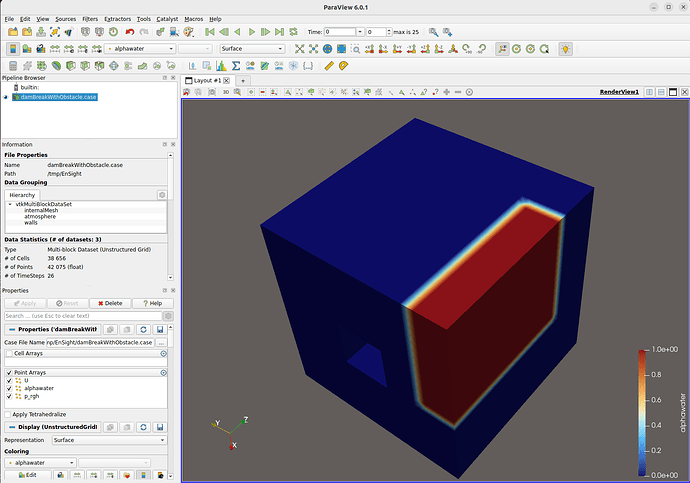Check the Cell Arrays checkbox
The height and width of the screenshot is (483, 690).
(x=9, y=354)
